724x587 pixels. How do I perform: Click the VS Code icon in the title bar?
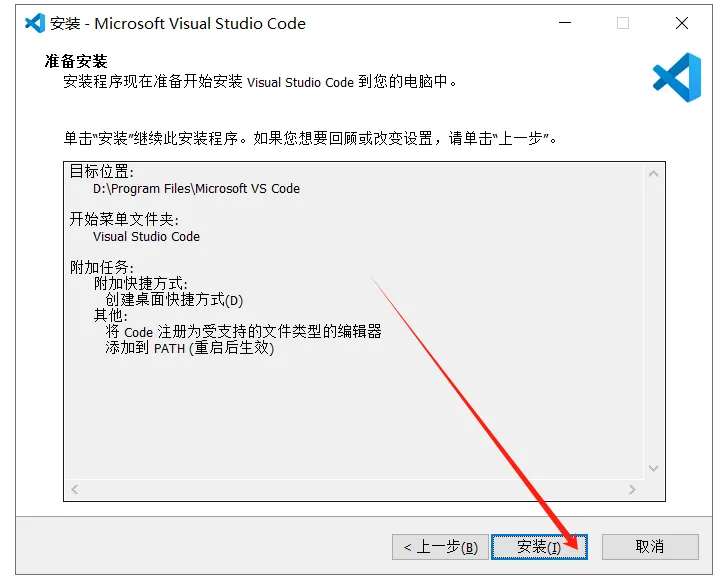point(35,23)
